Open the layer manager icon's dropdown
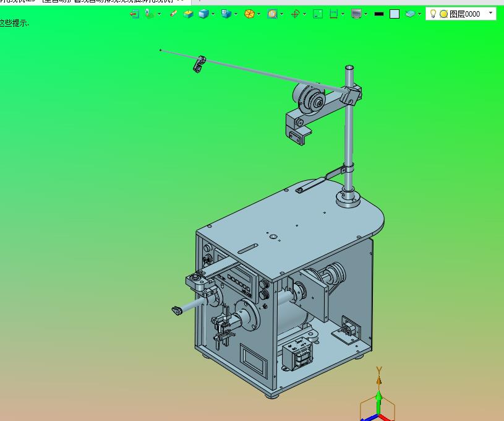 point(419,14)
